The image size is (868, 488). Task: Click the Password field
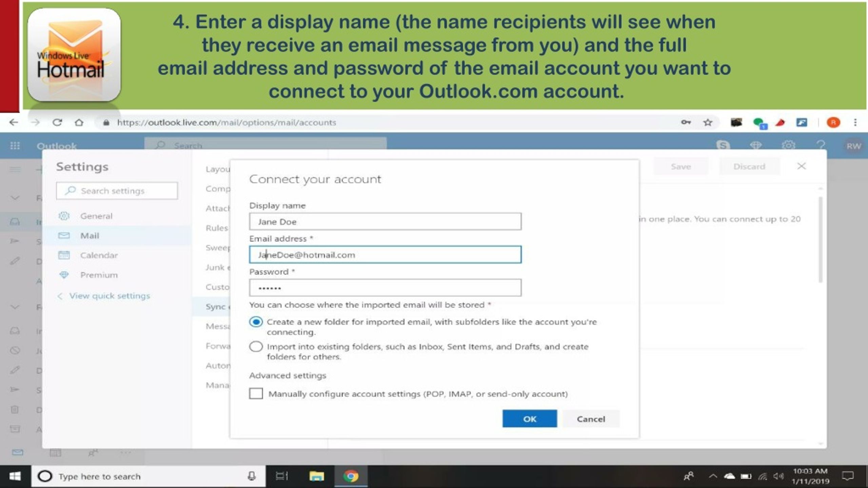coord(385,288)
